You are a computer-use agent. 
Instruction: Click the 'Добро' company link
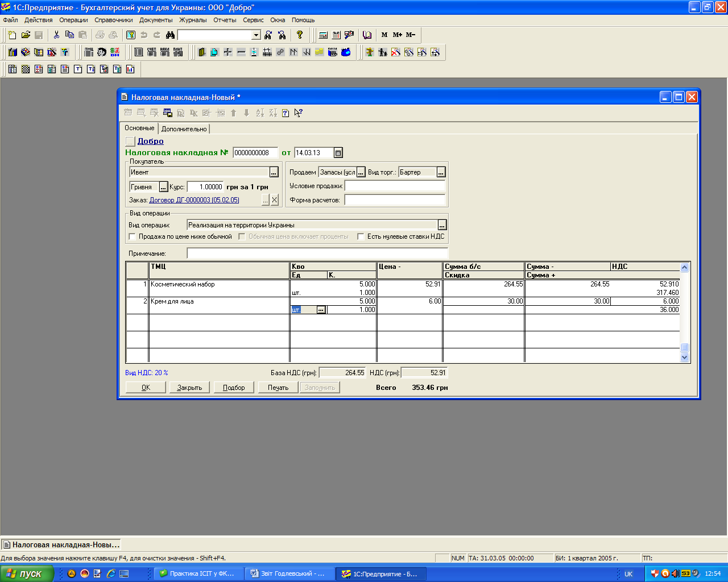tap(151, 142)
